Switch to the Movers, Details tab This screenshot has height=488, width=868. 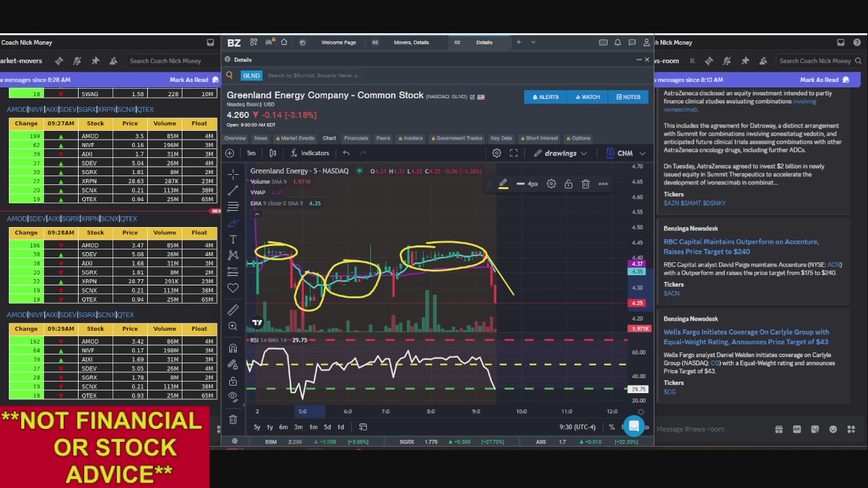click(x=411, y=43)
